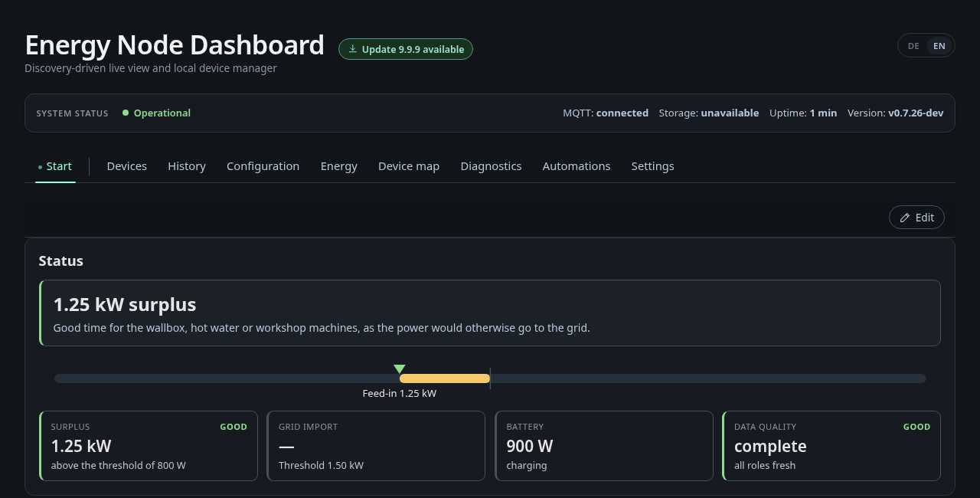The height and width of the screenshot is (498, 980).
Task: Open the Surplus 1.25 kW card
Action: pyautogui.click(x=149, y=446)
